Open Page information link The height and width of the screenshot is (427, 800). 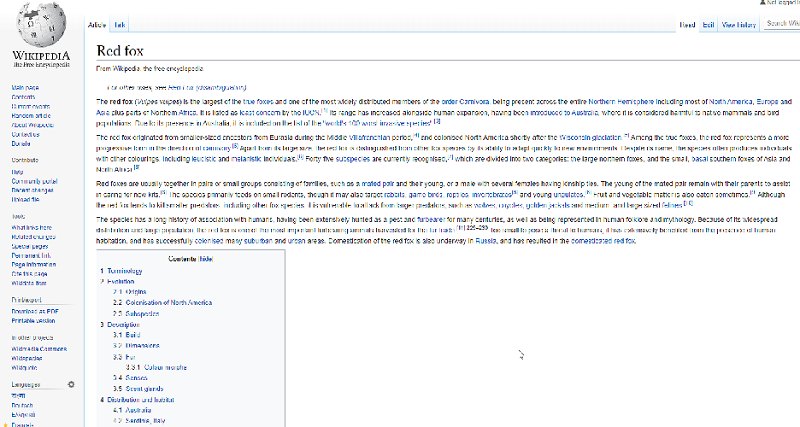point(34,264)
